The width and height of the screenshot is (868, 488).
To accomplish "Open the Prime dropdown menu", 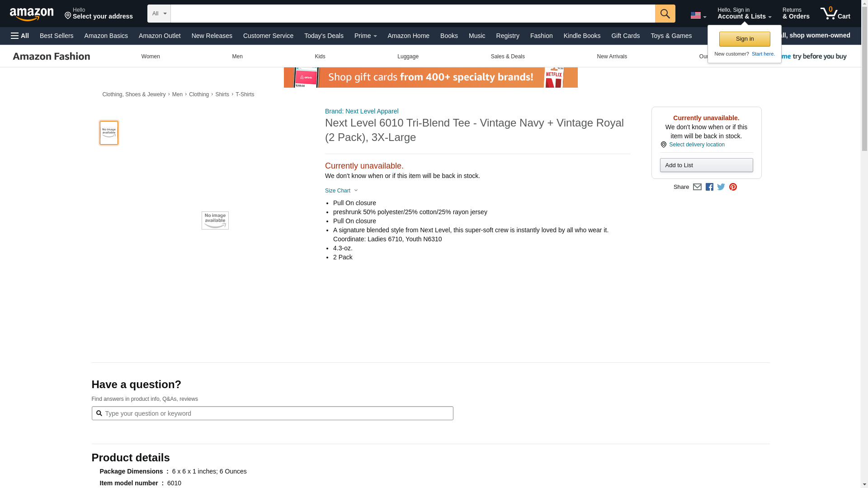I will click(365, 36).
